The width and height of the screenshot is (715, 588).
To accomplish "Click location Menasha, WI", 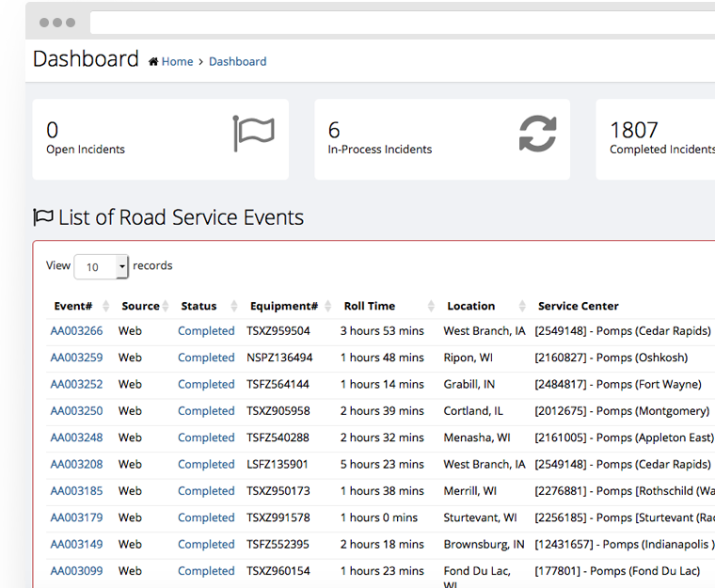I will (x=477, y=437).
